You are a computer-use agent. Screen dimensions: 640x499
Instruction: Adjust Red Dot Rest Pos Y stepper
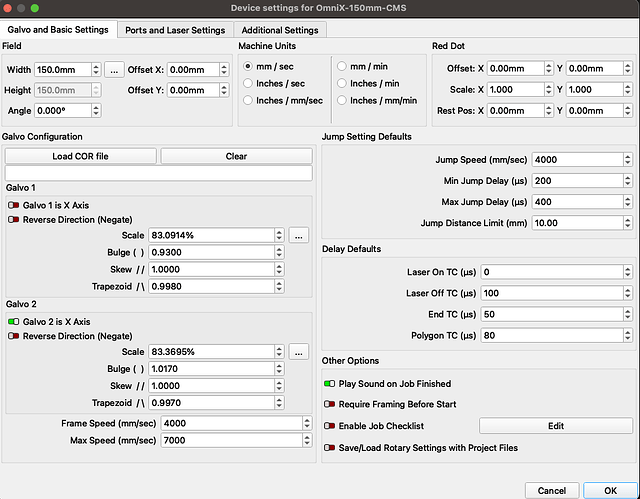pyautogui.click(x=628, y=111)
